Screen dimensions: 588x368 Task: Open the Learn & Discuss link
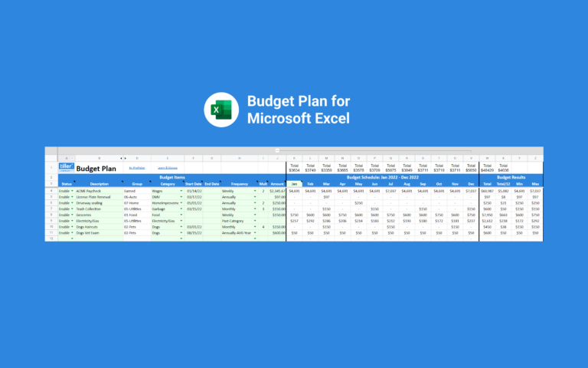[167, 168]
